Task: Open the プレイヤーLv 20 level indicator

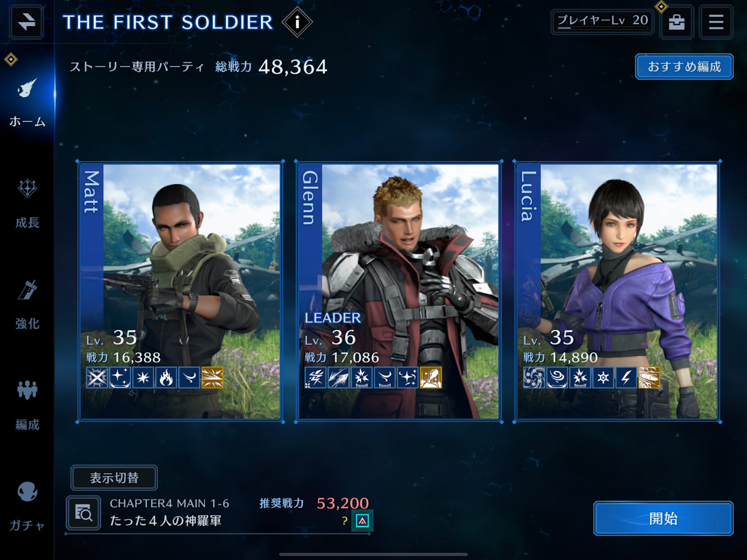Action: click(x=602, y=22)
